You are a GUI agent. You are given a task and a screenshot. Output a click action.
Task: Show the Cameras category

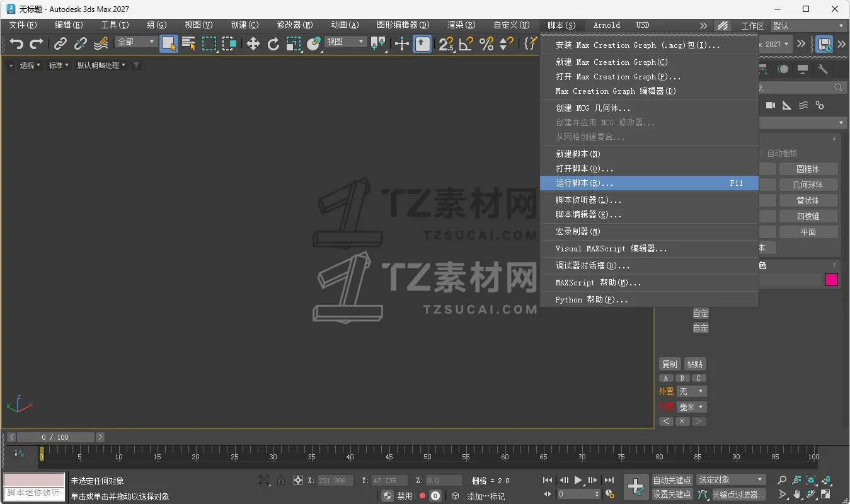(x=770, y=105)
